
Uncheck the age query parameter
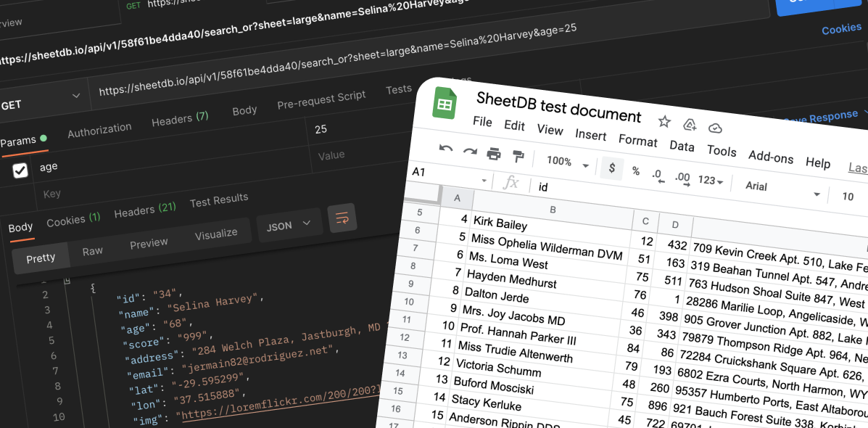pyautogui.click(x=20, y=170)
